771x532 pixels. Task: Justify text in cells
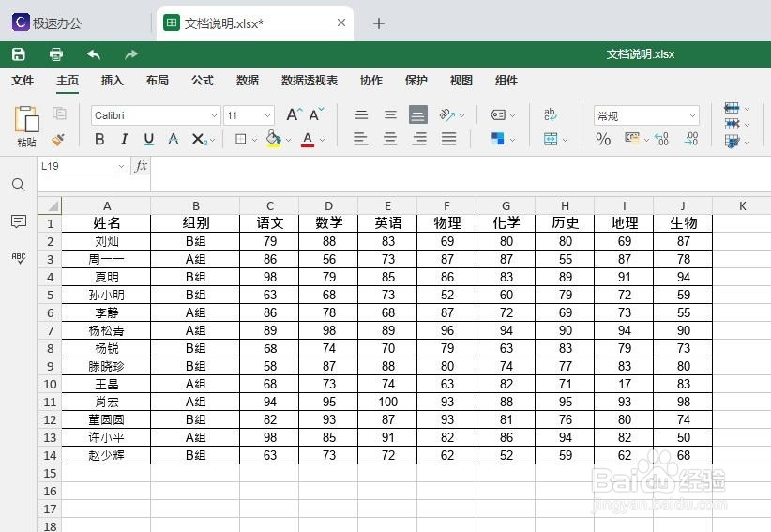pyautogui.click(x=448, y=139)
